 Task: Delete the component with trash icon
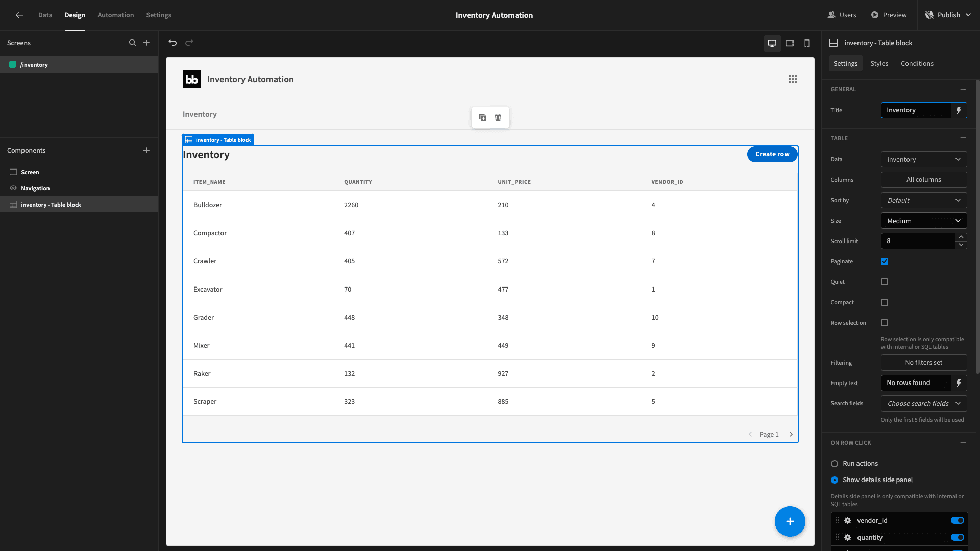(x=498, y=117)
